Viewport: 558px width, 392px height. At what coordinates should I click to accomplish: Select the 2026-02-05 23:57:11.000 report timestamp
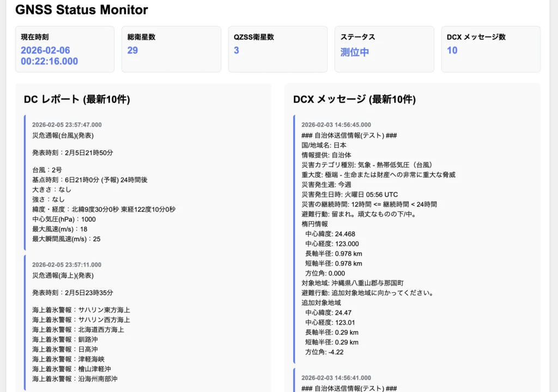[66, 265]
